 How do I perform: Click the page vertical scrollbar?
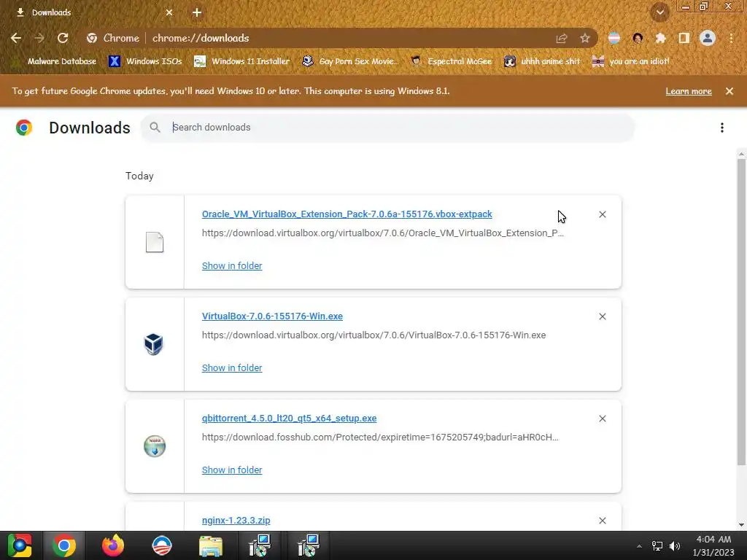[x=741, y=312]
